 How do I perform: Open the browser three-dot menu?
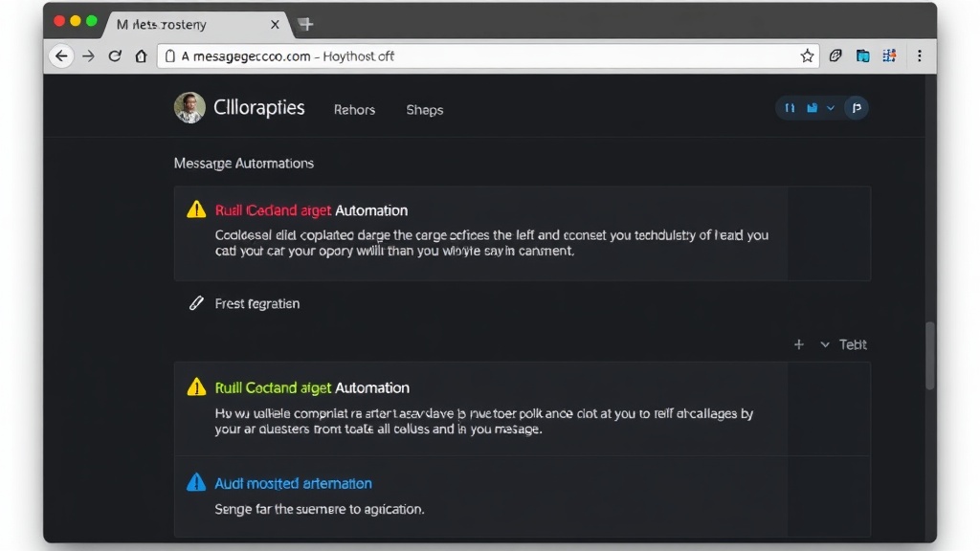click(x=919, y=56)
